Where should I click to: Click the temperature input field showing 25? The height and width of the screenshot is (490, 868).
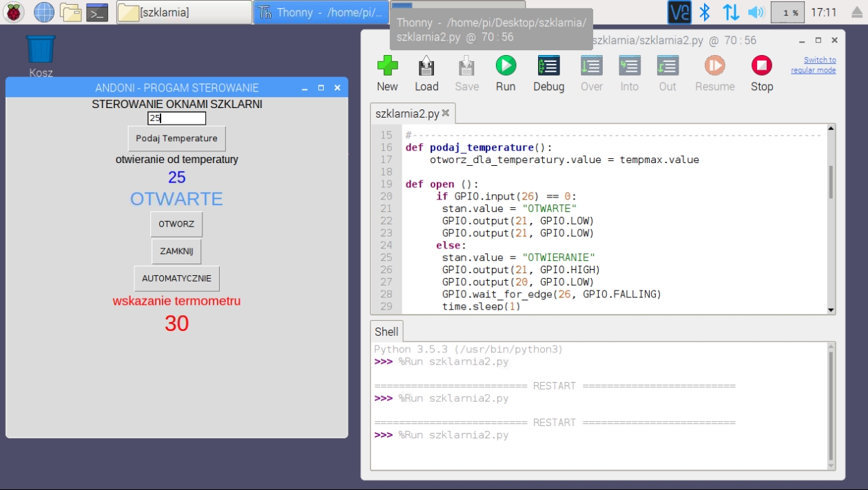[x=177, y=118]
